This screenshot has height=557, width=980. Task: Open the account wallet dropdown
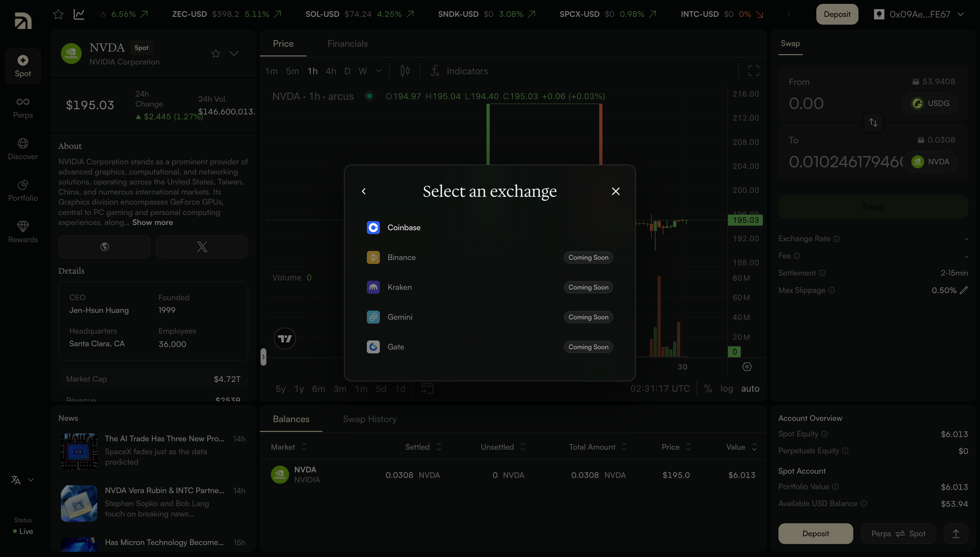(918, 15)
